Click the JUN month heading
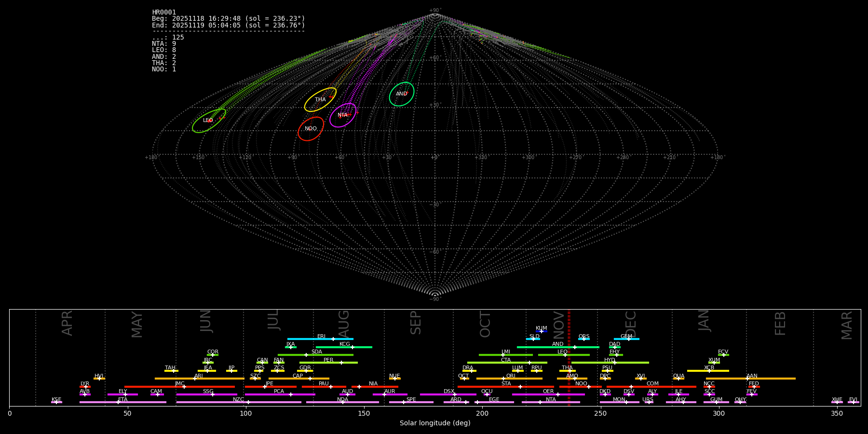The image size is (868, 434). [206, 321]
